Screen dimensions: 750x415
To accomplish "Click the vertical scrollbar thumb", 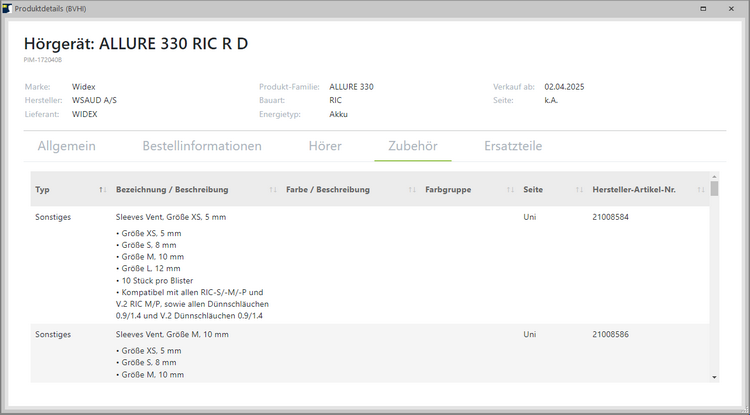I will coord(714,188).
